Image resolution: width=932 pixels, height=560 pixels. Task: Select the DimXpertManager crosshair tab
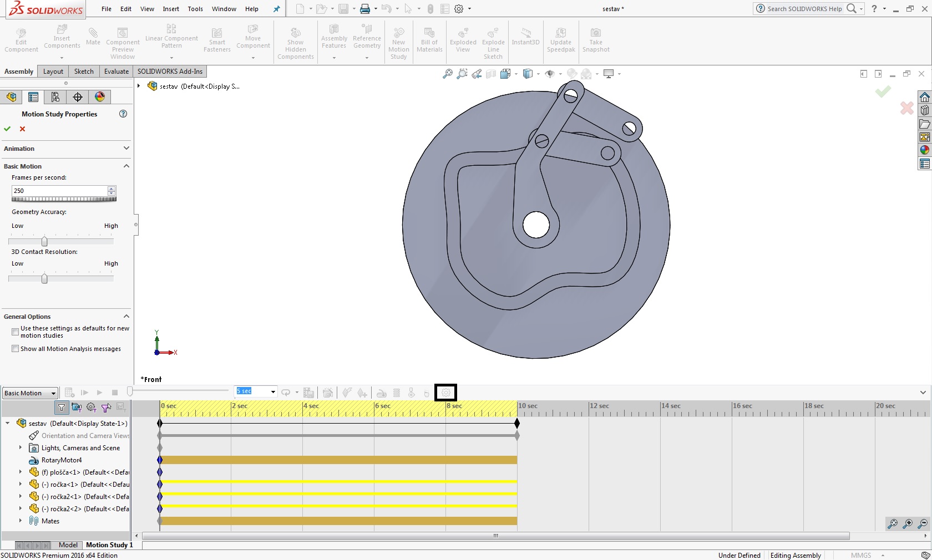click(78, 97)
